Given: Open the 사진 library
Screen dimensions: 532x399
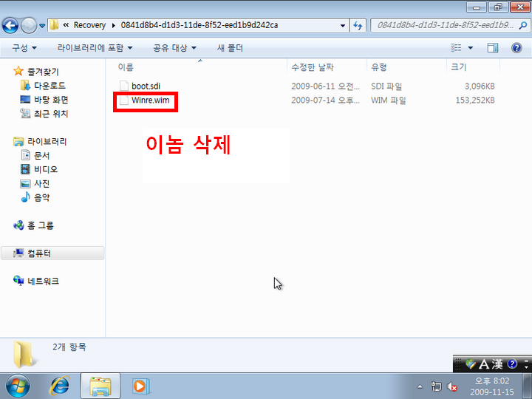Looking at the screenshot, I should 41,183.
